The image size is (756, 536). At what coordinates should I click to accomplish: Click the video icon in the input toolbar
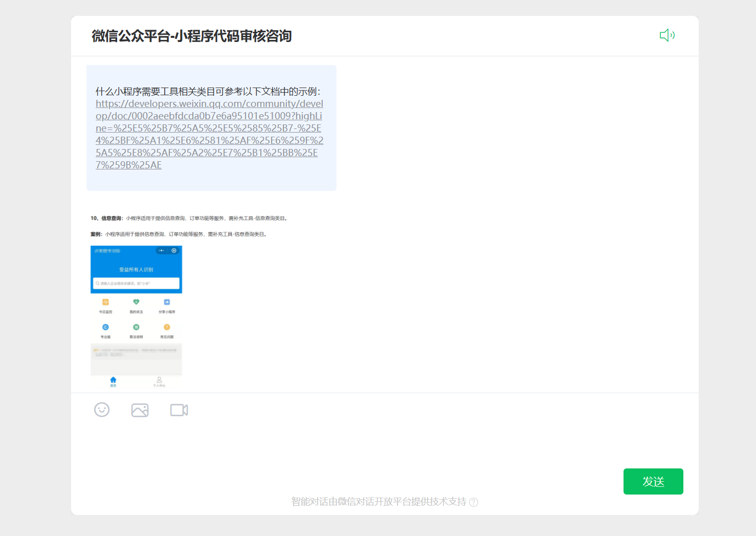(179, 410)
